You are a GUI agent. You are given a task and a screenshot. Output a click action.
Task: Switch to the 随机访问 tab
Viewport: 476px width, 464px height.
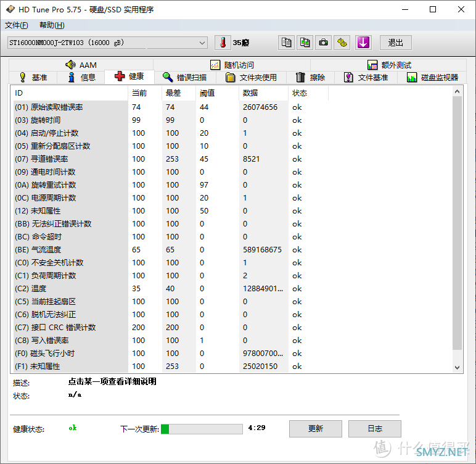coord(232,65)
